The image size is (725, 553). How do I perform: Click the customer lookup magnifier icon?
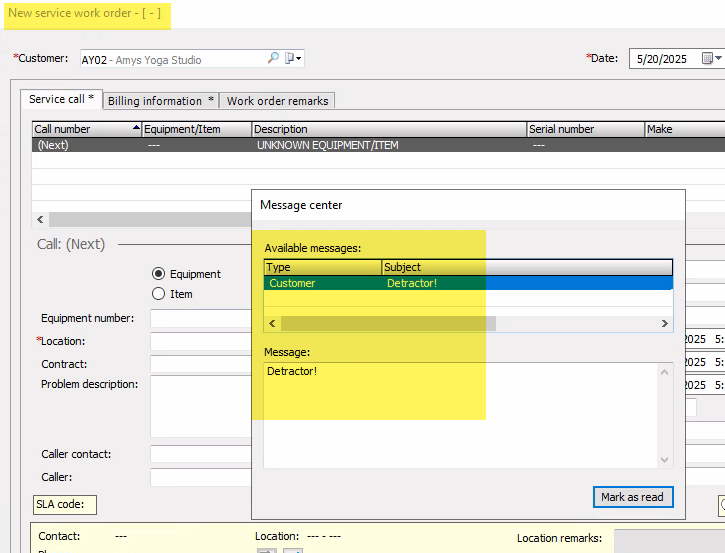point(273,58)
